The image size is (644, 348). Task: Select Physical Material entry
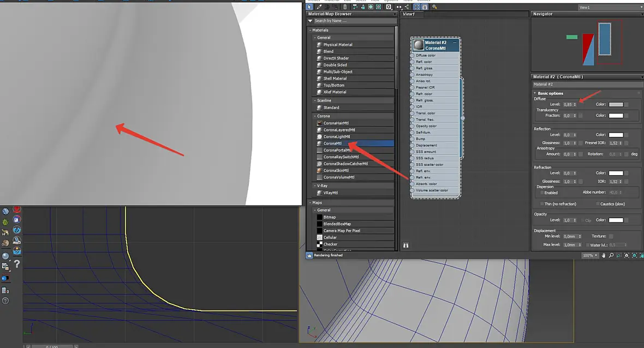click(355, 44)
